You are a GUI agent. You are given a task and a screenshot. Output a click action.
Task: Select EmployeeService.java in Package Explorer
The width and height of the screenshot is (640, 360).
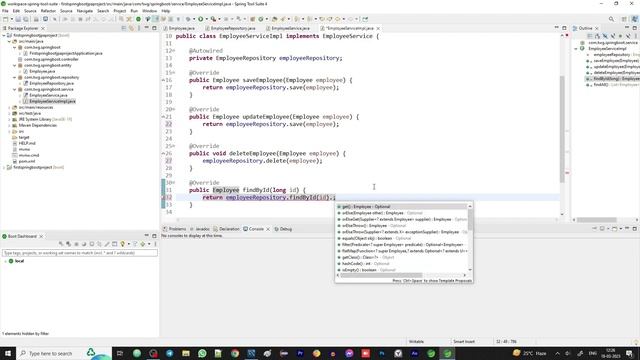48,95
